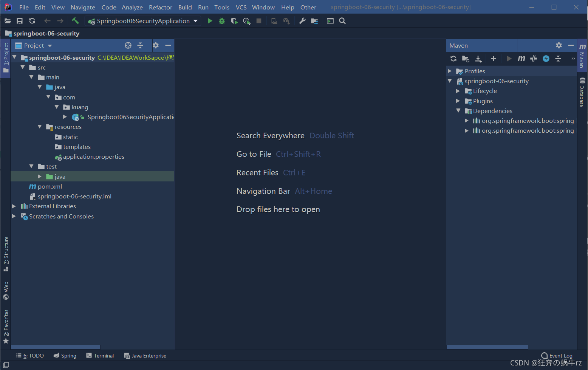
Task: Open the Database side tab
Action: (582, 92)
